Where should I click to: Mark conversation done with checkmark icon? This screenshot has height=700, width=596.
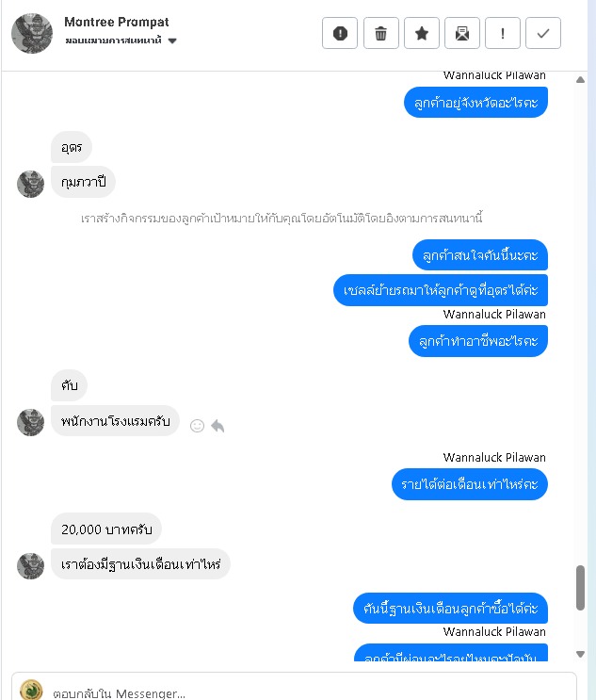[543, 33]
